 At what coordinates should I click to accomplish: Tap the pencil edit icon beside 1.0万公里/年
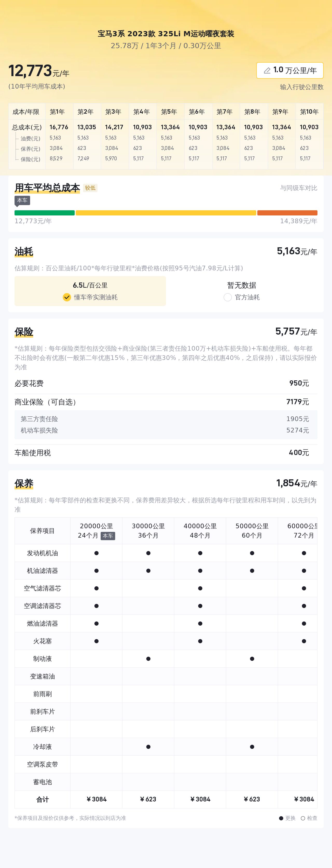pyautogui.click(x=267, y=70)
